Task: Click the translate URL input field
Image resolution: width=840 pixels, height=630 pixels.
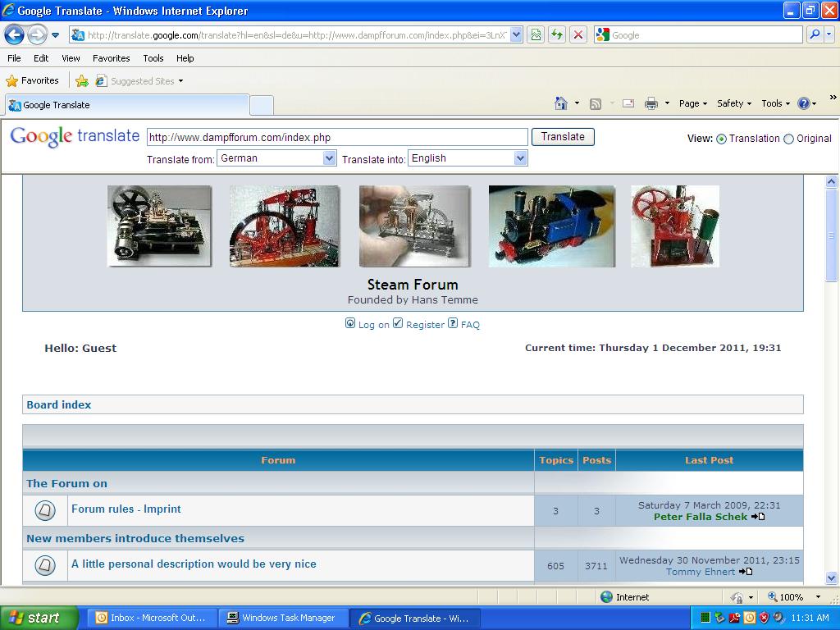Action: pyautogui.click(x=337, y=137)
